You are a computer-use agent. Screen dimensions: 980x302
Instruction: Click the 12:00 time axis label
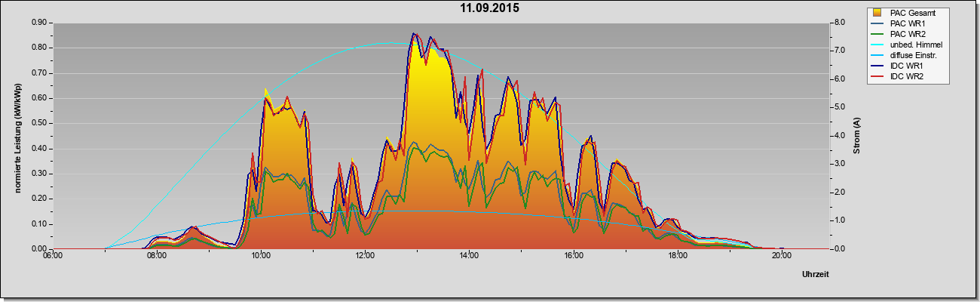(365, 255)
